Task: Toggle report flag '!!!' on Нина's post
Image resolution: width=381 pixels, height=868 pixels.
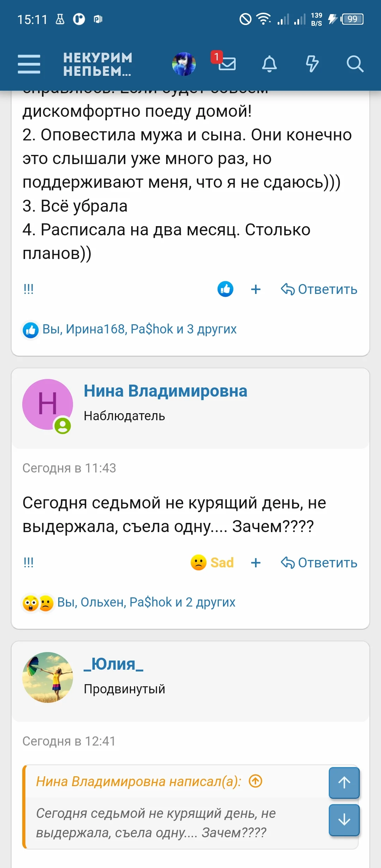Action: click(x=28, y=562)
